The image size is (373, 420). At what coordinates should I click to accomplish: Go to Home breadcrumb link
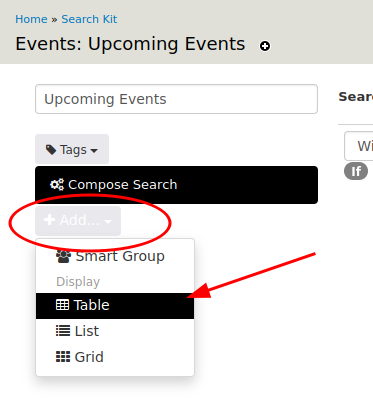tap(31, 19)
